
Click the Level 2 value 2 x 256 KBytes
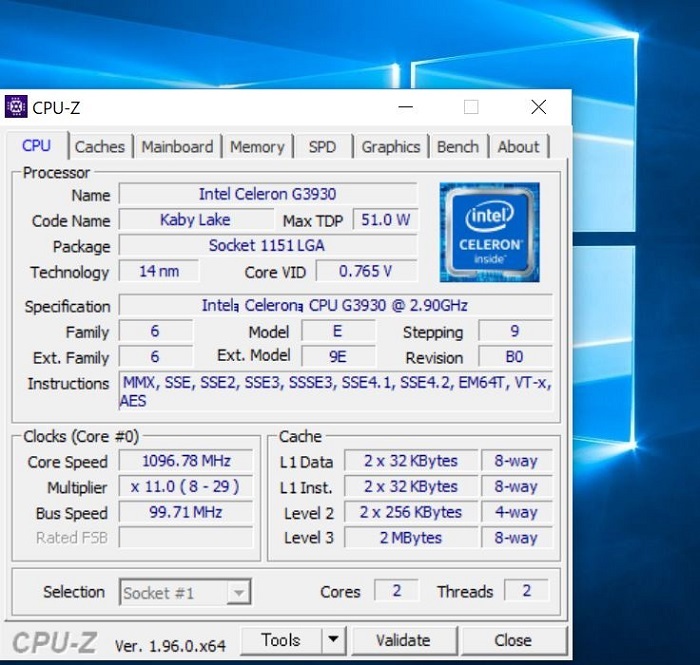411,512
